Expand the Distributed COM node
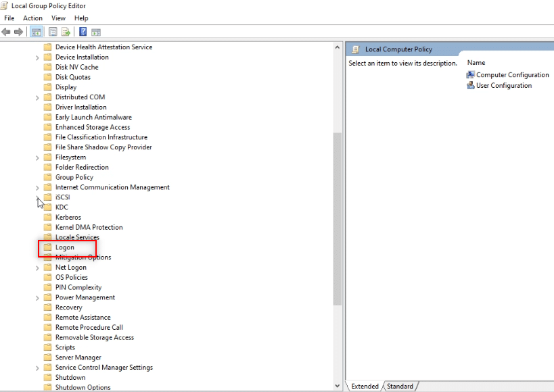554x392 pixels. [37, 97]
